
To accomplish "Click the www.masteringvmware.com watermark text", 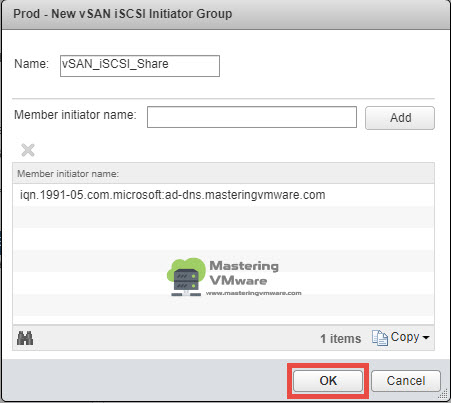I will [254, 293].
